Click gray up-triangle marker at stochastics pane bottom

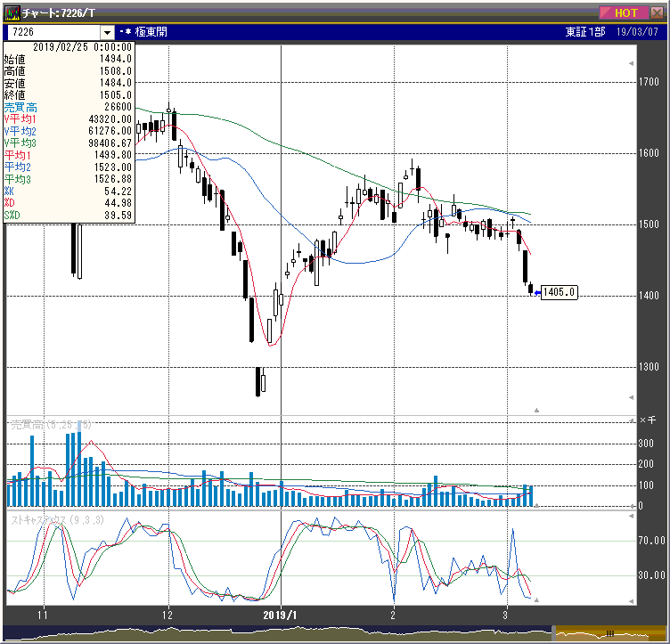tap(536, 600)
